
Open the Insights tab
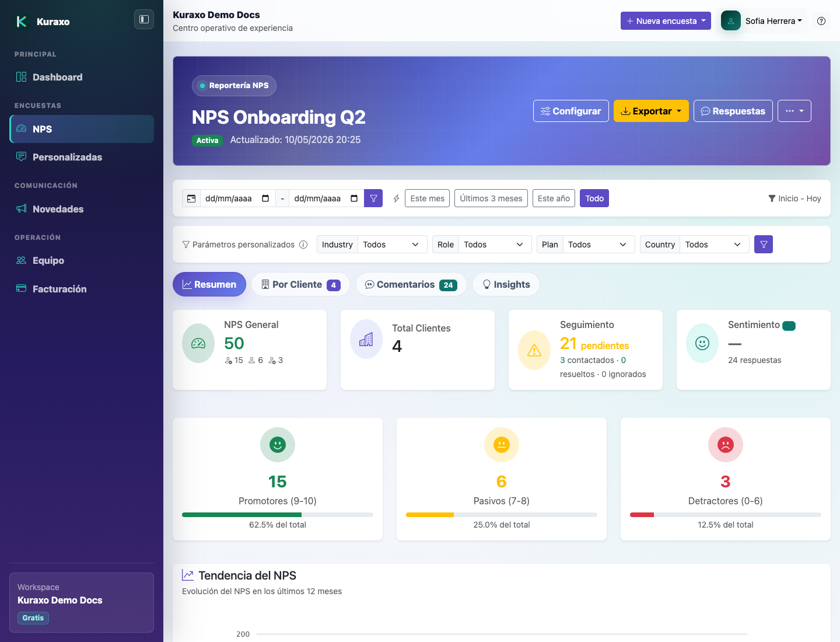pos(506,284)
